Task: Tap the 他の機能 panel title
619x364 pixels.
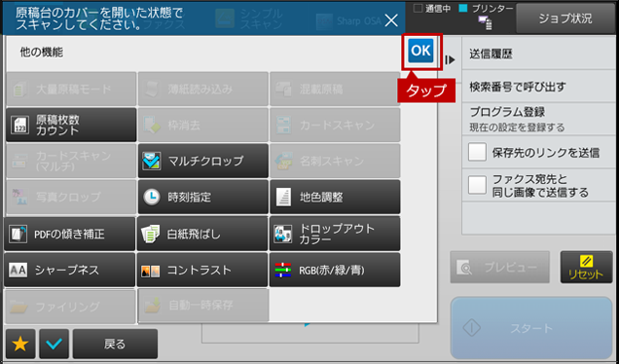Action: tap(42, 52)
